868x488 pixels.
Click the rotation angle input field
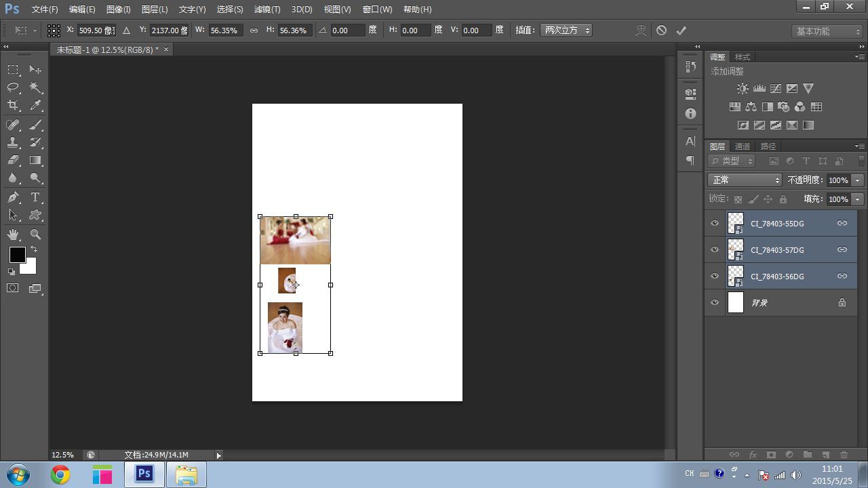pos(348,30)
